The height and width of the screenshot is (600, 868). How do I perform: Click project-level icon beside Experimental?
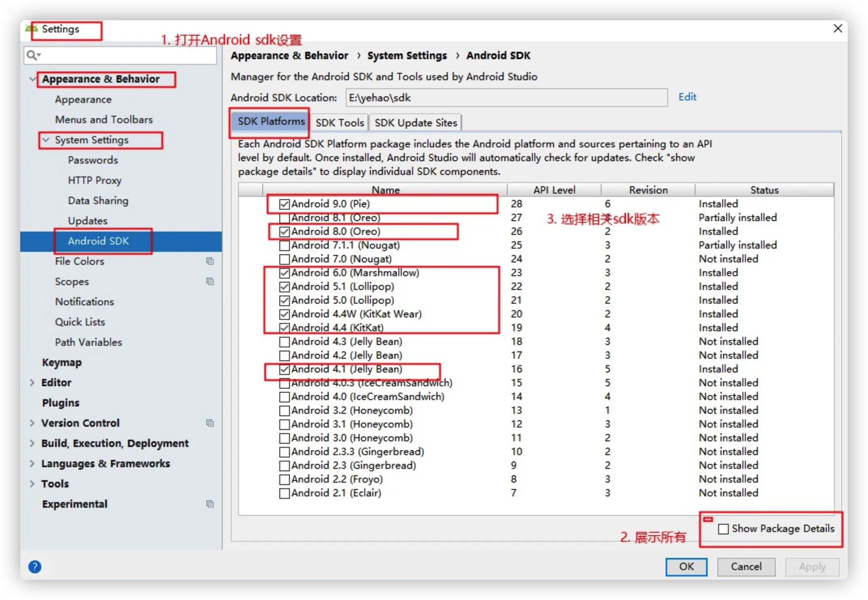tap(210, 504)
